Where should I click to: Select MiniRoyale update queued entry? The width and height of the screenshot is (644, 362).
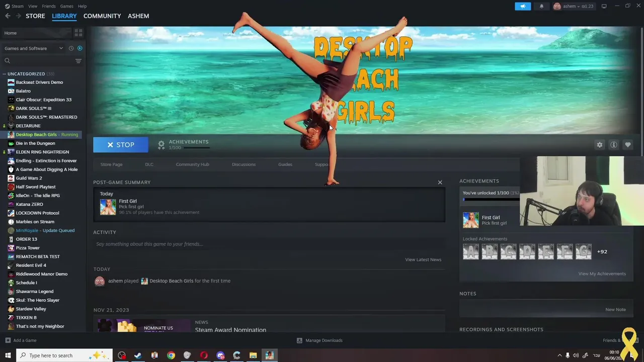tap(45, 230)
